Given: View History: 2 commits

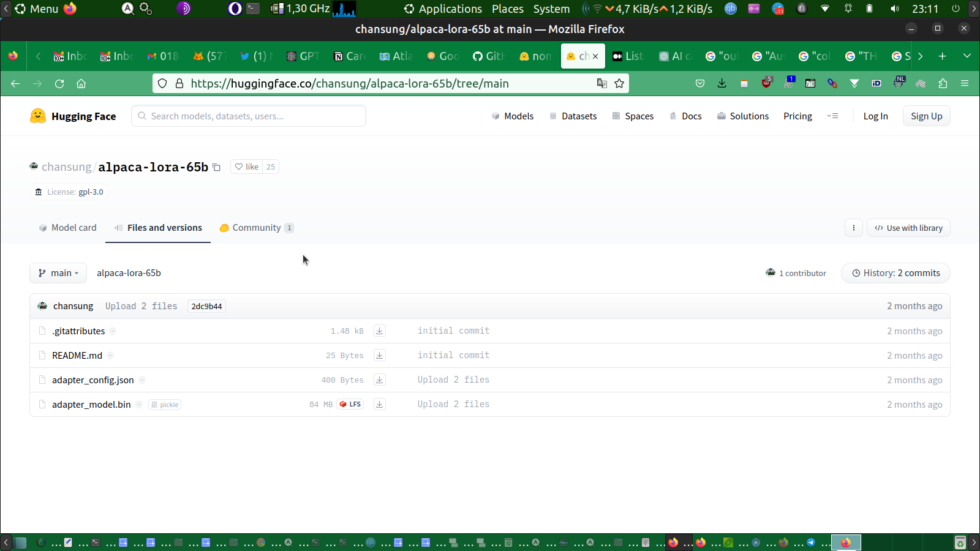Looking at the screenshot, I should click(895, 273).
